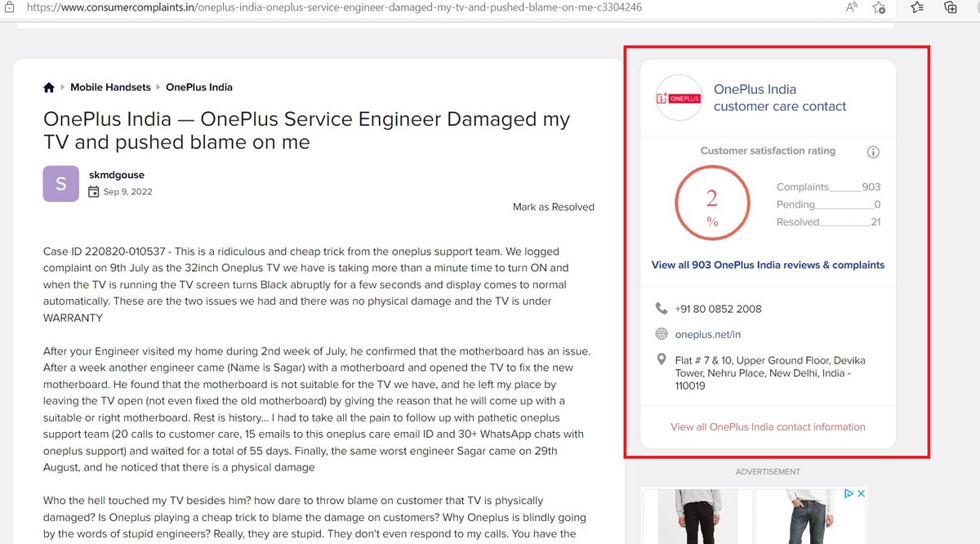980x544 pixels.
Task: Click the globe icon next to oneplus.net/in
Action: tap(663, 333)
